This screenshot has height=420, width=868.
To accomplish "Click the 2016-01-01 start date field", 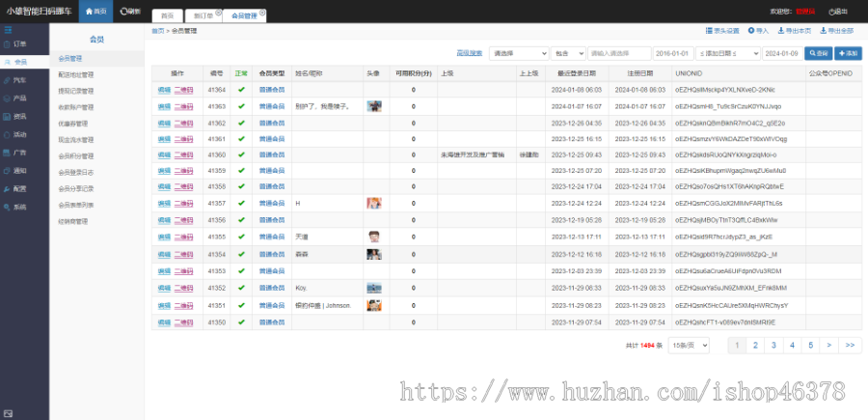I will (x=674, y=53).
